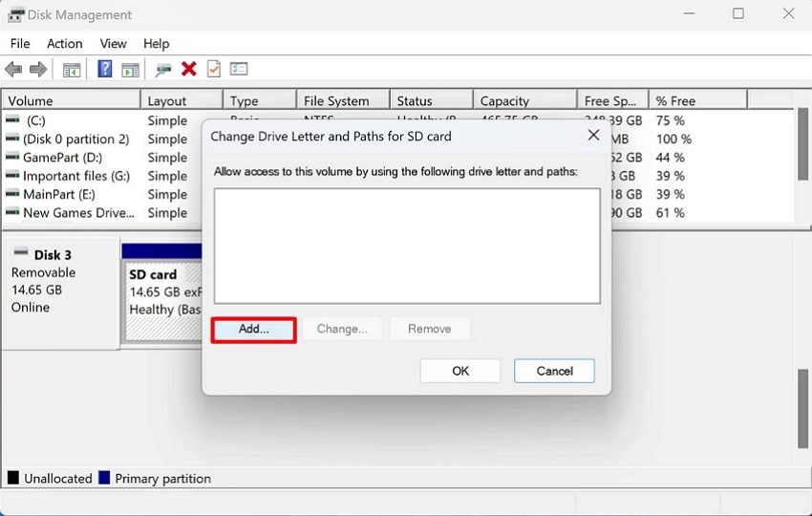Select the SD card partition block
Screen dimensions: 812x516
coord(162,292)
